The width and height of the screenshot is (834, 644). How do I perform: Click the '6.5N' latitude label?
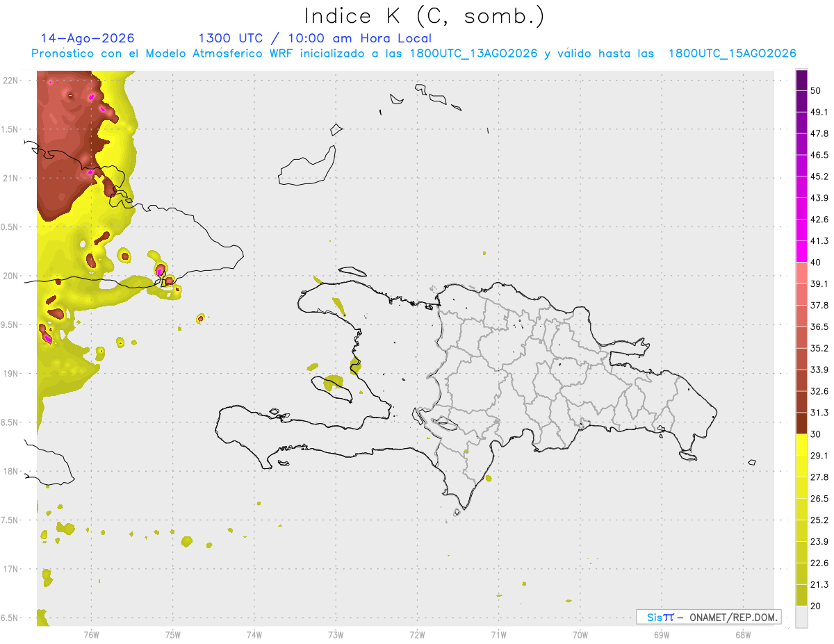10,618
